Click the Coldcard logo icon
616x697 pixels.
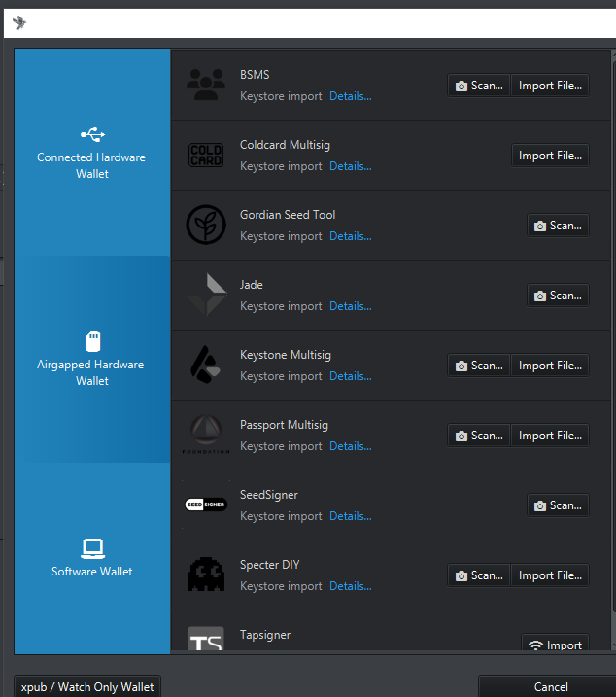tap(206, 156)
